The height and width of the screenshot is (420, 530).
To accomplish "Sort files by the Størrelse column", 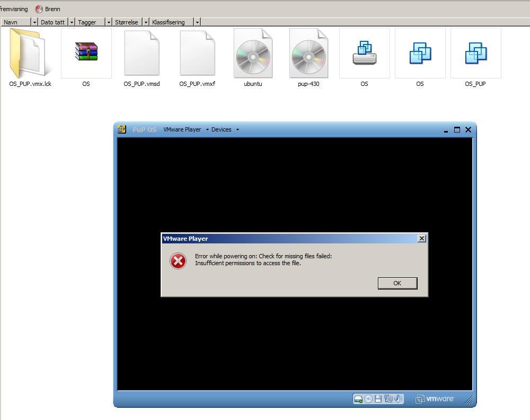I will pyautogui.click(x=127, y=22).
